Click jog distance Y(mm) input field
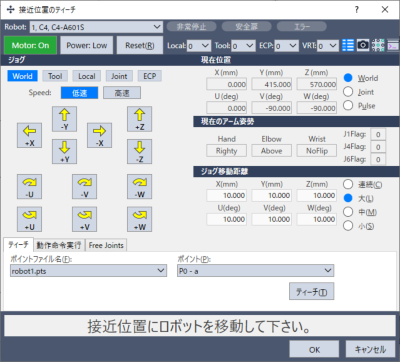Viewport: 400px width, 362px height. pyautogui.click(x=272, y=195)
